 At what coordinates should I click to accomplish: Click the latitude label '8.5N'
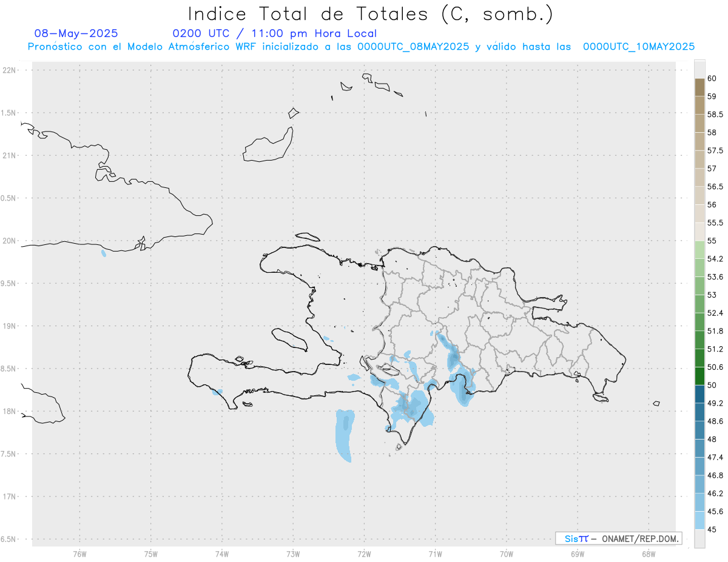click(9, 369)
